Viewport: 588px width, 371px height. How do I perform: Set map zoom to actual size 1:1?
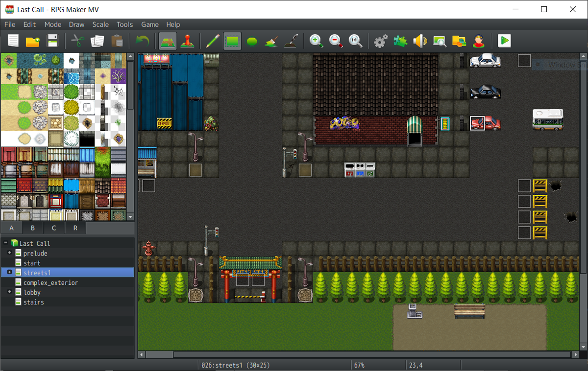pyautogui.click(x=356, y=41)
